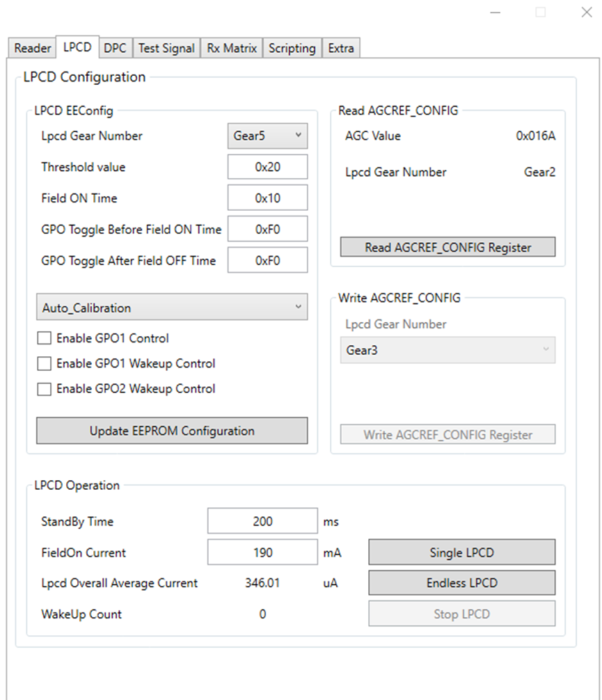Open the Gear3 dropdown under Write AGCREF_CONFIG
The width and height of the screenshot is (602, 700).
(447, 350)
